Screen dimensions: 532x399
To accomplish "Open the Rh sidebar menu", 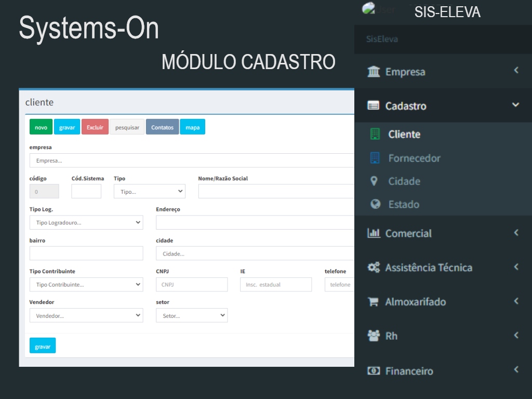I will 443,336.
